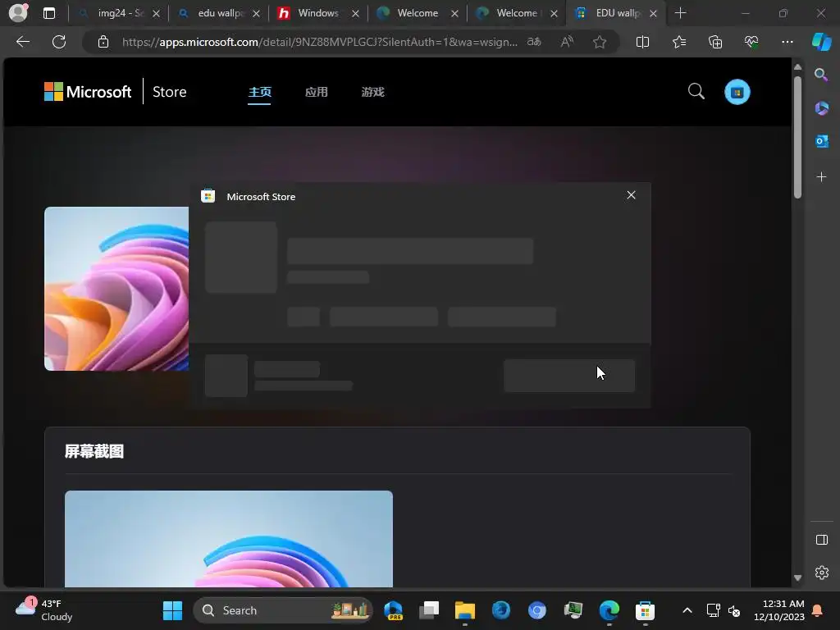Open the tab actions menu icon
Viewport: 840px width, 630px height.
pyautogui.click(x=48, y=13)
